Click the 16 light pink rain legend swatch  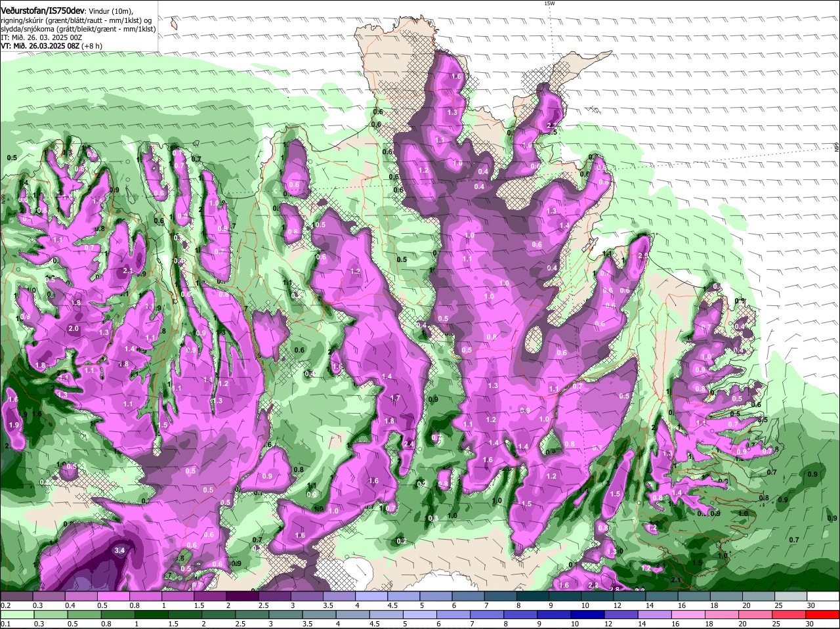(x=689, y=615)
